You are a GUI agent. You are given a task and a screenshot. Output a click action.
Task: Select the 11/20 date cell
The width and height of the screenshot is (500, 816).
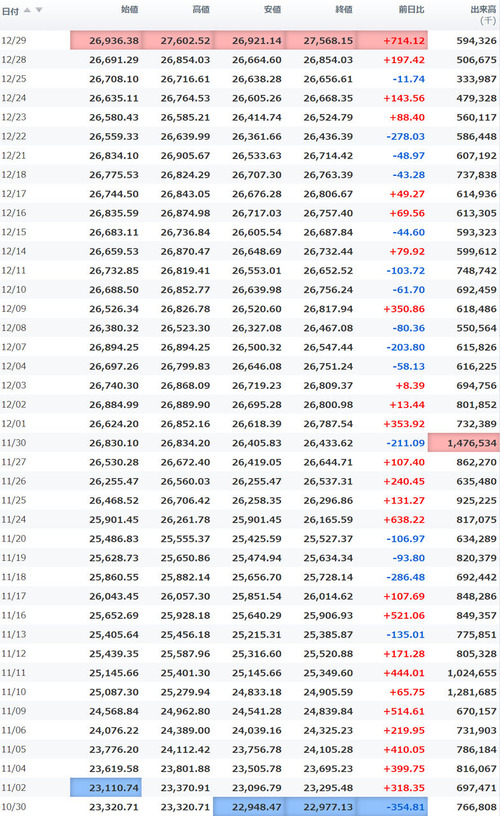(14, 539)
